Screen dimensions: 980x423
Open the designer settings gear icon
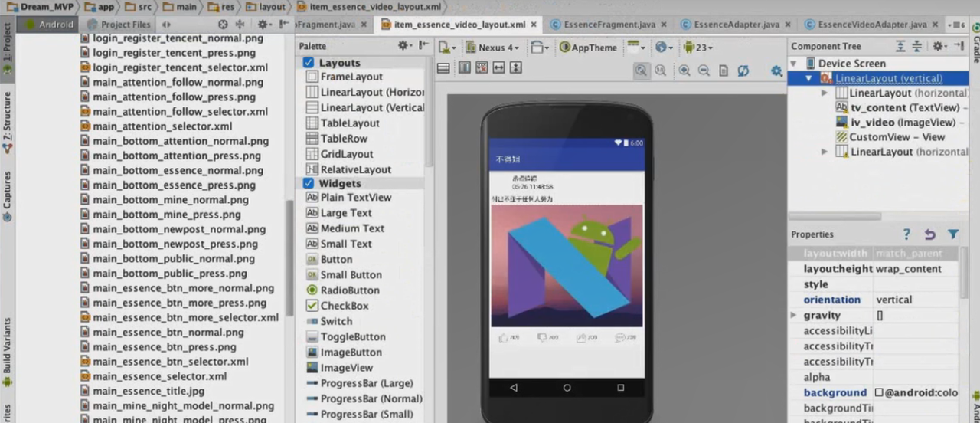click(x=776, y=70)
